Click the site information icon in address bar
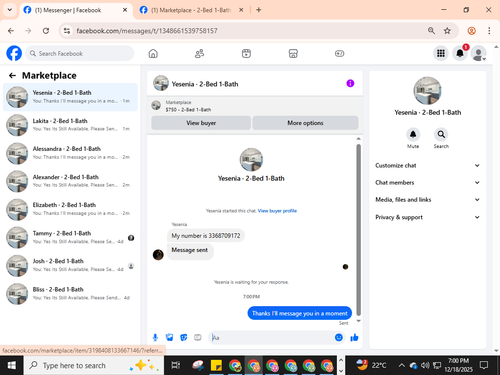Image resolution: width=500 pixels, height=375 pixels. [67, 31]
